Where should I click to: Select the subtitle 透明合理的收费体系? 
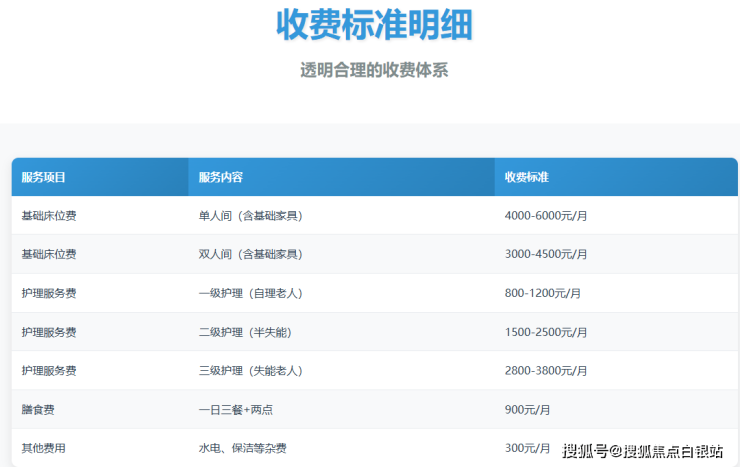pyautogui.click(x=373, y=71)
